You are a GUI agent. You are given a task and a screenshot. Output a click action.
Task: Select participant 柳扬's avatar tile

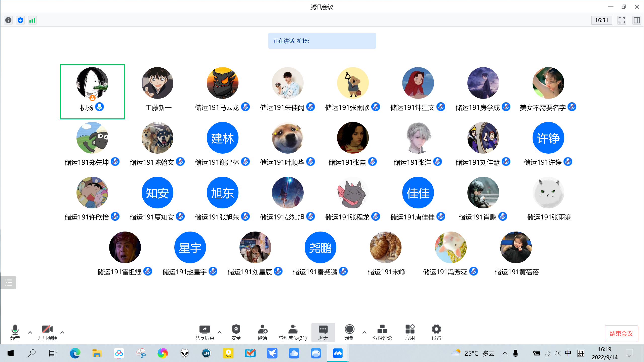click(x=92, y=83)
